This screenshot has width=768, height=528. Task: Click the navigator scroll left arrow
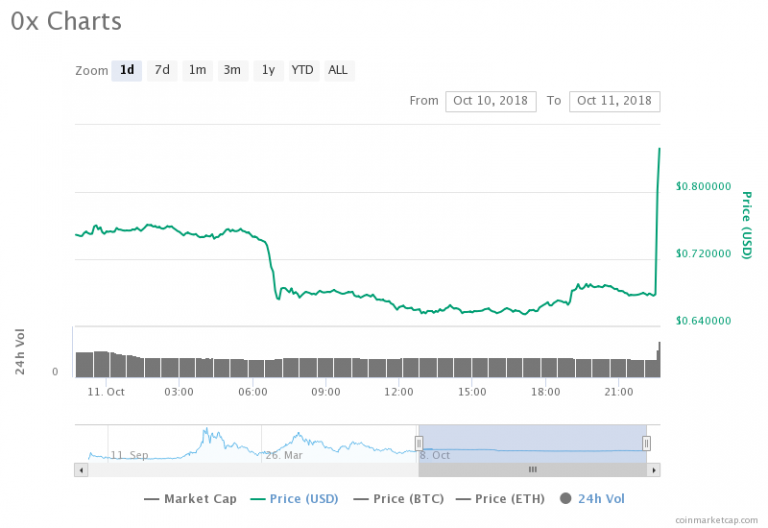pyautogui.click(x=81, y=470)
